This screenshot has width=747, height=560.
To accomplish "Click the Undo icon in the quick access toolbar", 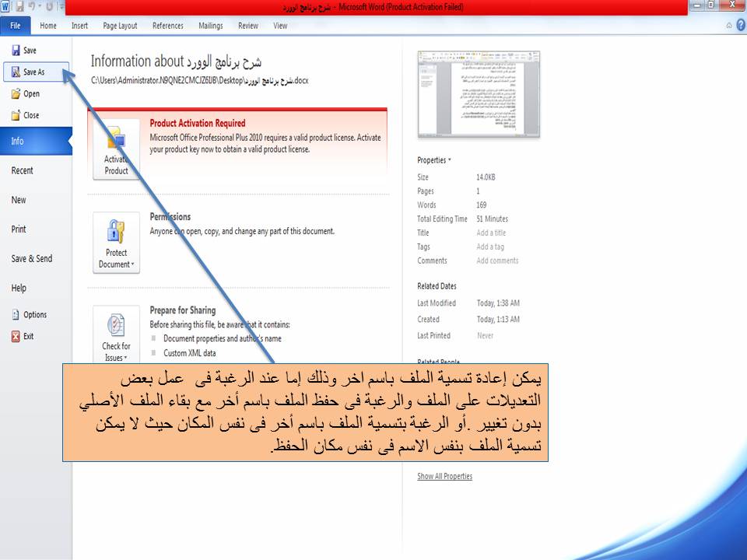I will tap(32, 7).
